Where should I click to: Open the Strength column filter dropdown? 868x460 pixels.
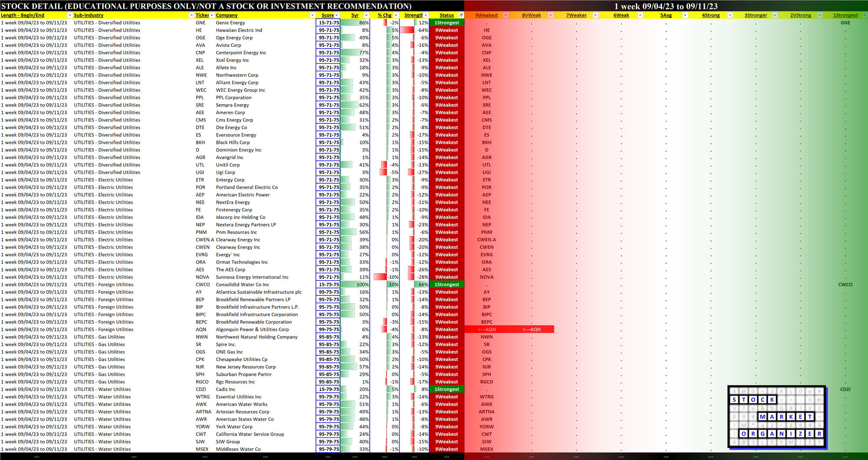coord(426,15)
